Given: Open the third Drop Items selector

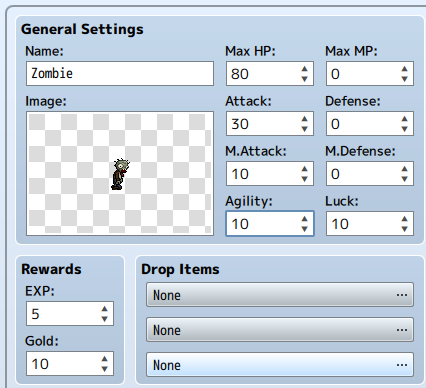Looking at the screenshot, I should (x=280, y=365).
